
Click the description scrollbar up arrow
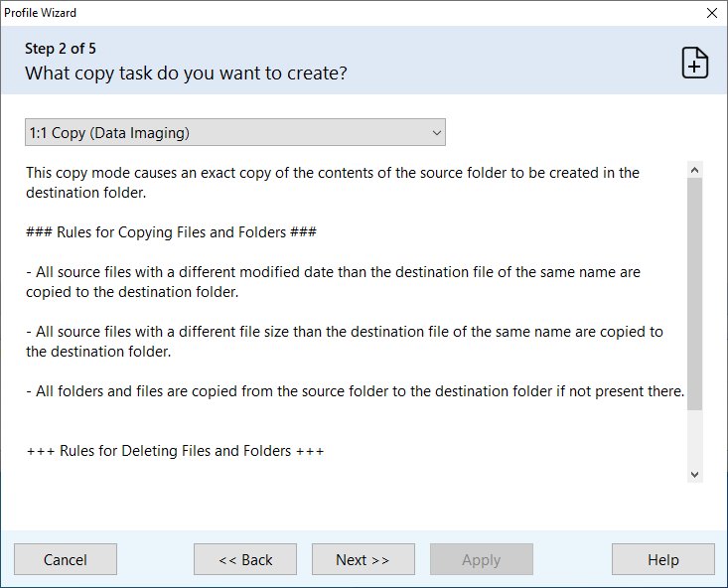[x=694, y=170]
